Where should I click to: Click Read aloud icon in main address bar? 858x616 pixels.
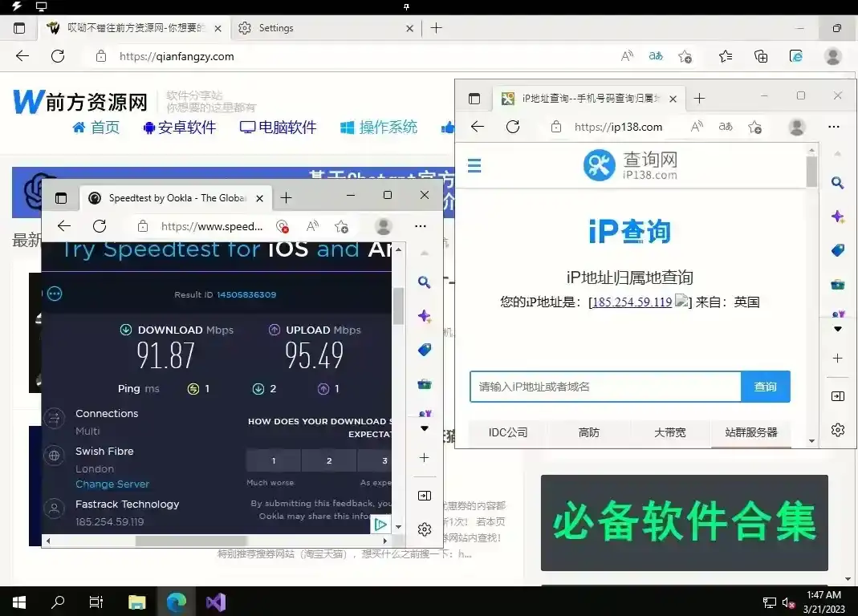pos(627,56)
